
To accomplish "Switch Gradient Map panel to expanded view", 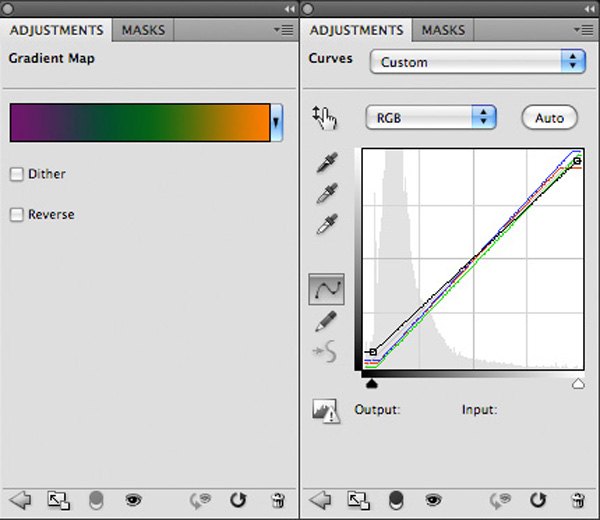I will tap(59, 500).
